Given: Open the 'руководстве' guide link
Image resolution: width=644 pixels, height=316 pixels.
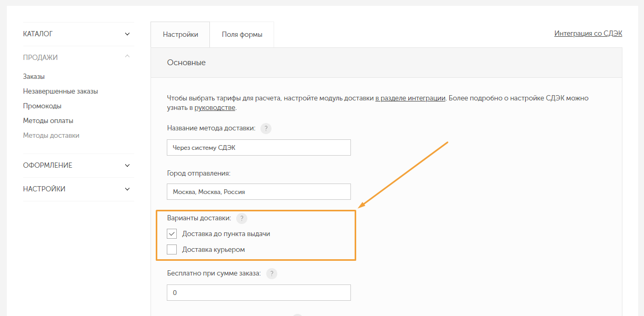Looking at the screenshot, I should 215,108.
